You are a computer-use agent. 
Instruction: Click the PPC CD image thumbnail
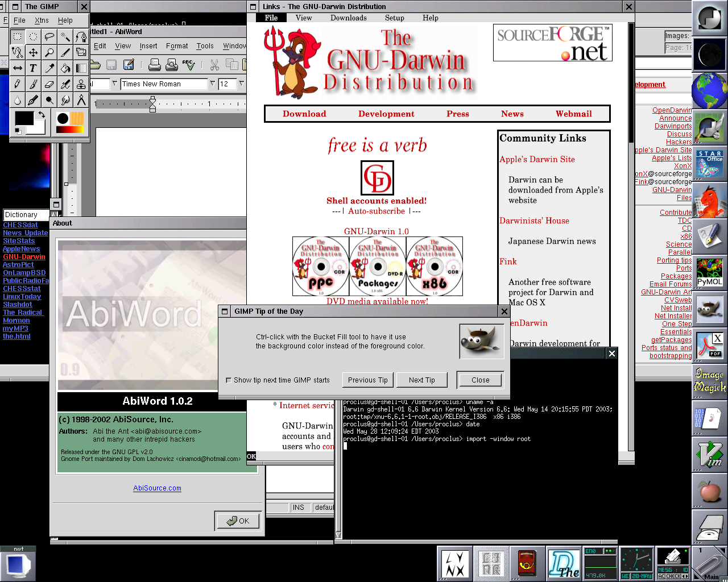321,266
